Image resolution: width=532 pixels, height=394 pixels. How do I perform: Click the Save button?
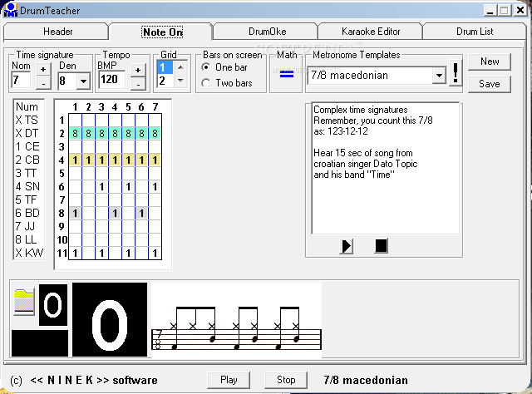click(x=490, y=84)
